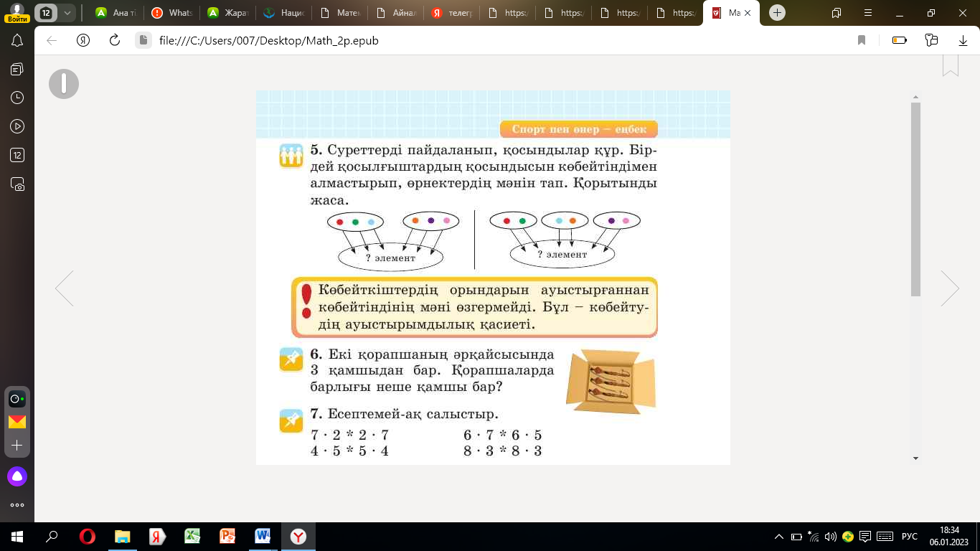Switch to the Айнал tab
Viewport: 980px width, 551px height.
tap(395, 13)
